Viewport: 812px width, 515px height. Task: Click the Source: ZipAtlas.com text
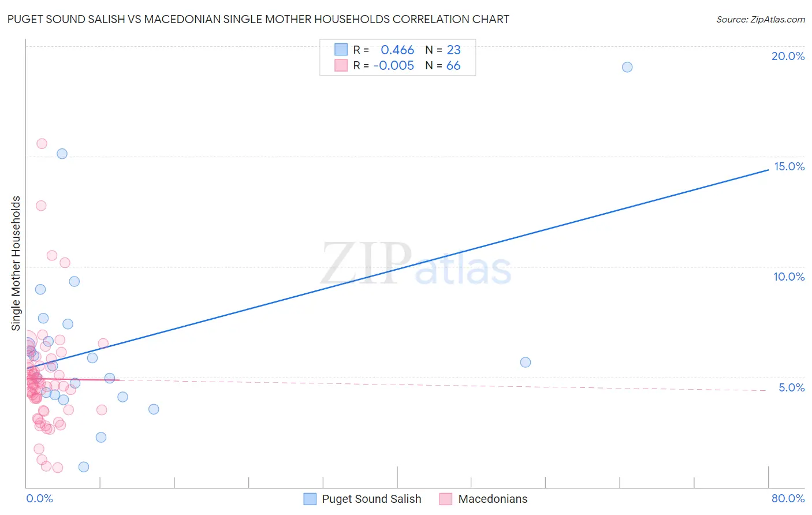pyautogui.click(x=761, y=19)
